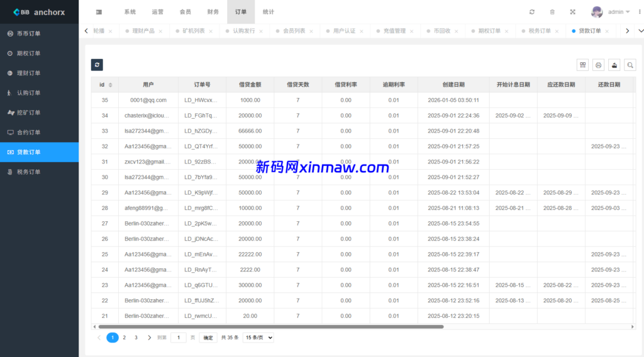Switch to the 充值管理 tab
This screenshot has height=357, width=644.
[x=394, y=31]
